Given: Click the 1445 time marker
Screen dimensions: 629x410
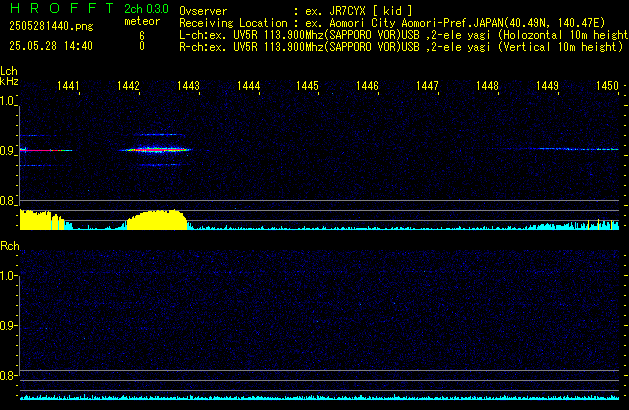Looking at the screenshot, I should click(x=307, y=86).
